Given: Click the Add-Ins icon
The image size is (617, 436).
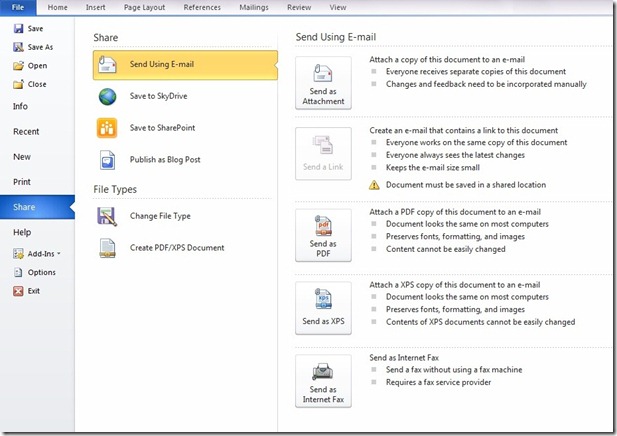Looking at the screenshot, I should point(18,254).
